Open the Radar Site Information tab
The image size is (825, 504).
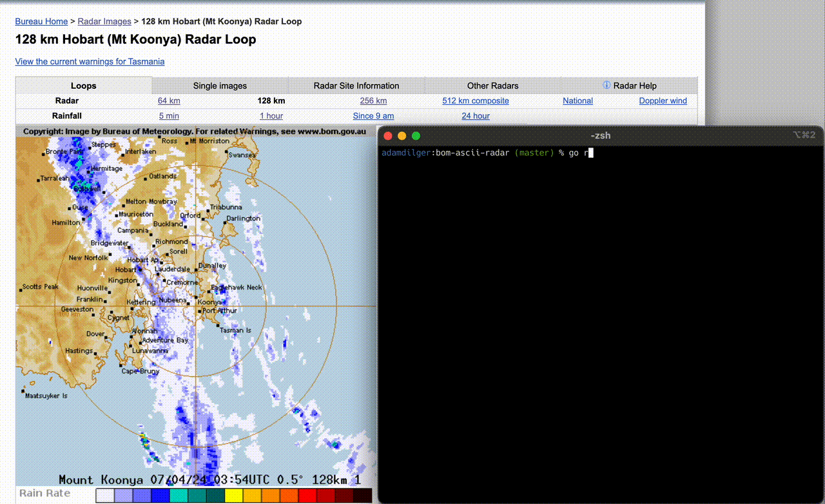pos(356,85)
